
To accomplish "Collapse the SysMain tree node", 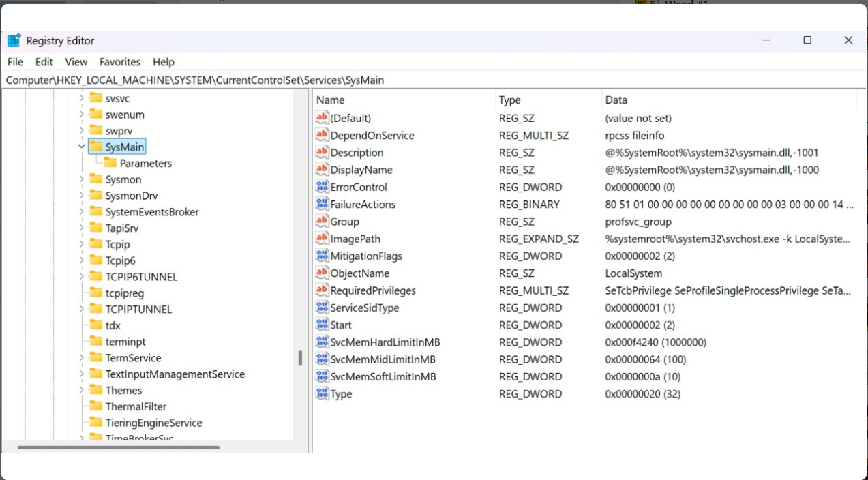I will 81,147.
